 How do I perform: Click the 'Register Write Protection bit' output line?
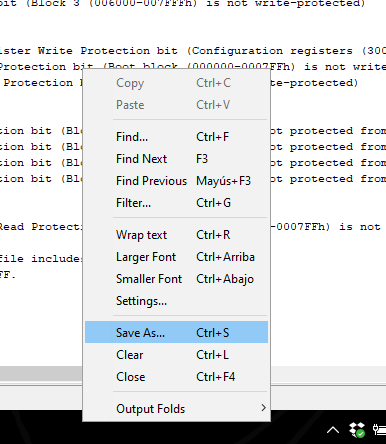coord(193,51)
